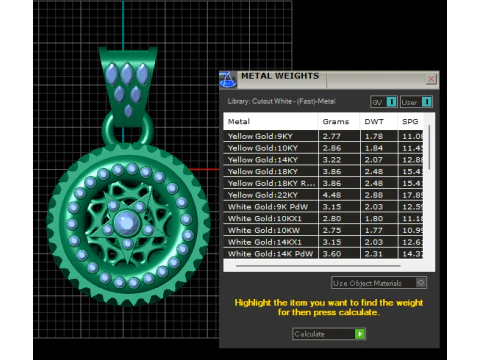
Task: Select the White Gold:9K PdW row
Action: click(323, 207)
